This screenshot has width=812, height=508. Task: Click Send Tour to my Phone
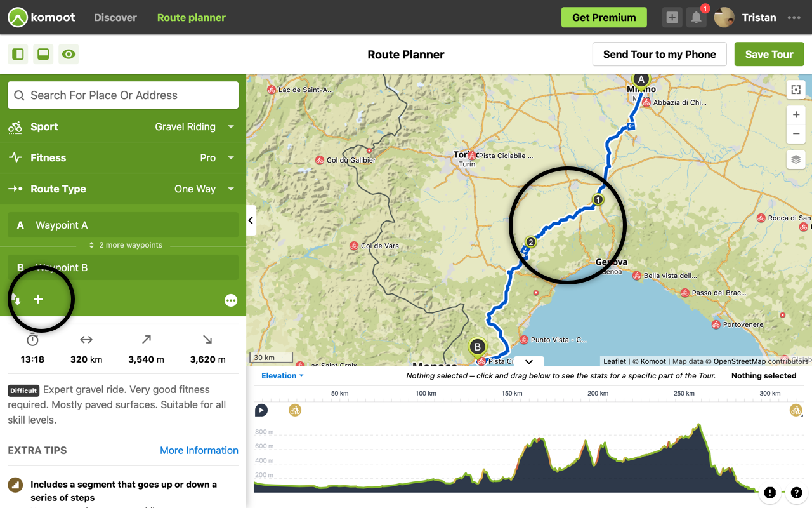point(660,54)
